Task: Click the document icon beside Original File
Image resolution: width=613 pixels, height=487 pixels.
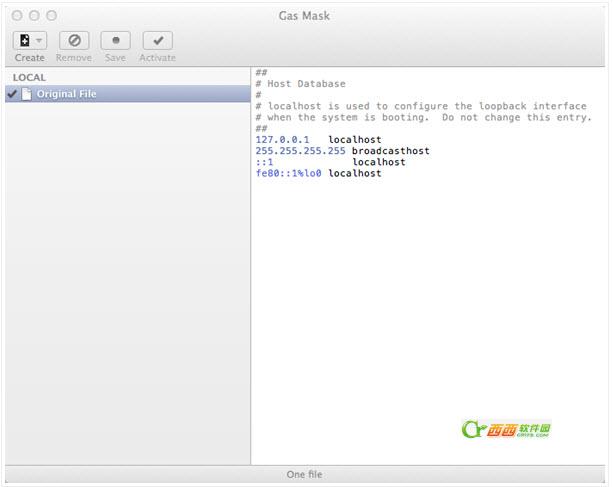Action: tap(26, 94)
